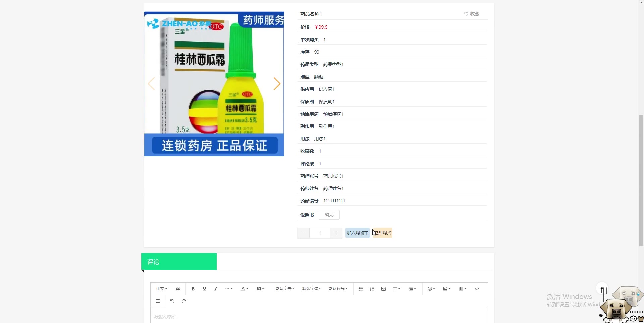This screenshot has height=323, width=644.
Task: Click the 暂无 instruction manual button
Action: point(329,215)
